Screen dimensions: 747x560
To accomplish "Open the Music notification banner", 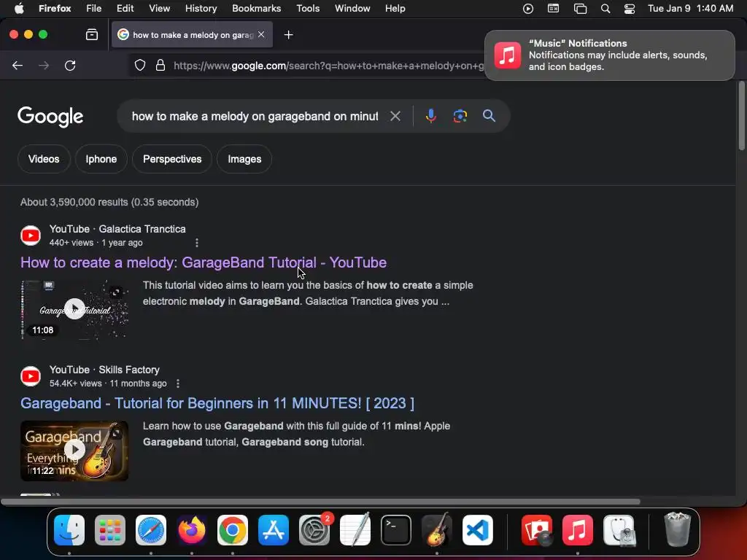I will click(x=610, y=55).
